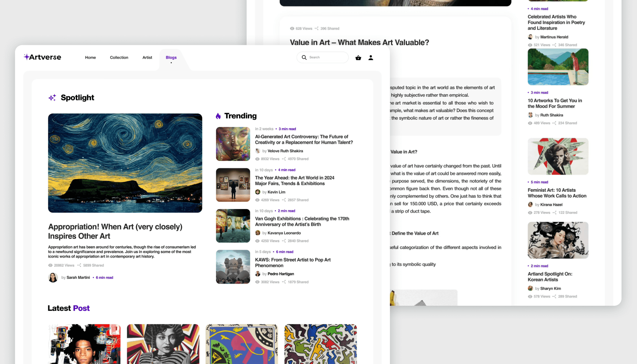Open the Starry Night spotlight image
Screen dimensions: 637x364
click(x=125, y=163)
